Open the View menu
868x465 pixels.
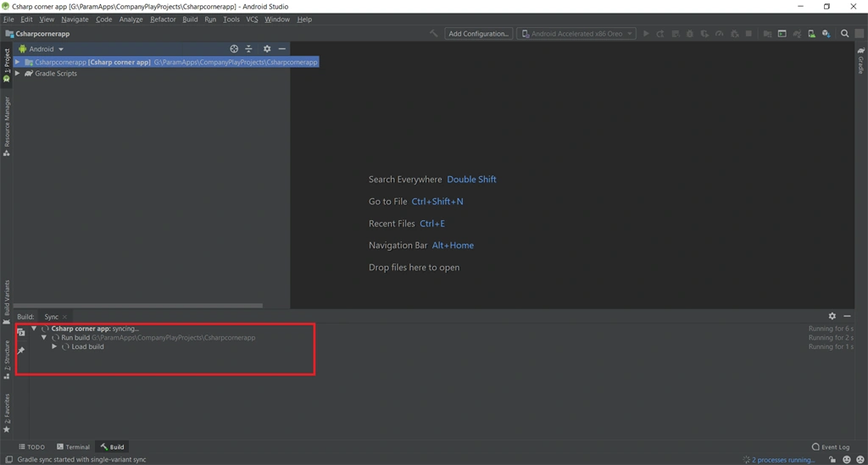tap(47, 19)
